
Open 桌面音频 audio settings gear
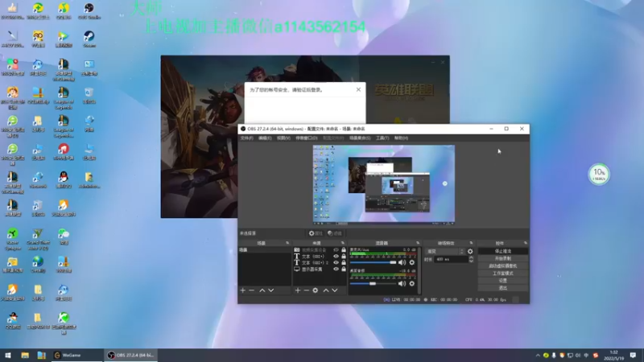(412, 283)
